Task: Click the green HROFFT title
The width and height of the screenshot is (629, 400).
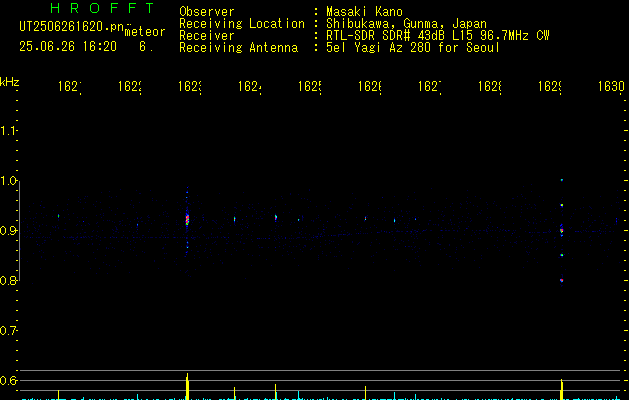Action: click(x=102, y=8)
